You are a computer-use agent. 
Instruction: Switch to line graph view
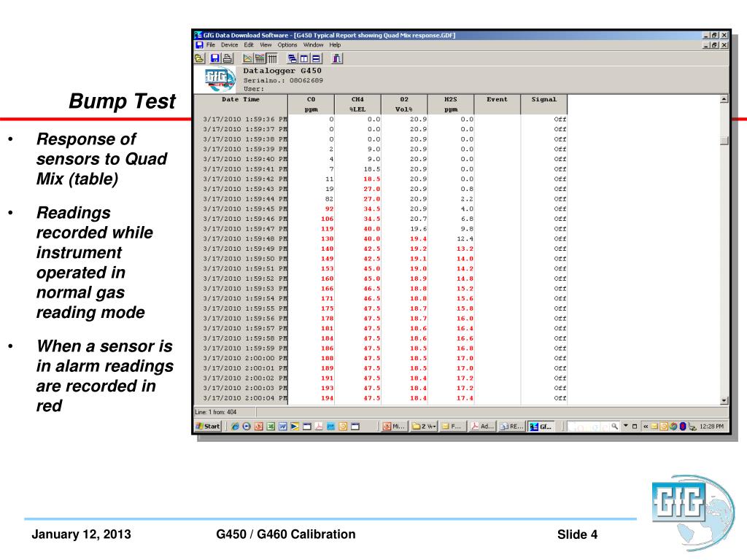pyautogui.click(x=247, y=58)
